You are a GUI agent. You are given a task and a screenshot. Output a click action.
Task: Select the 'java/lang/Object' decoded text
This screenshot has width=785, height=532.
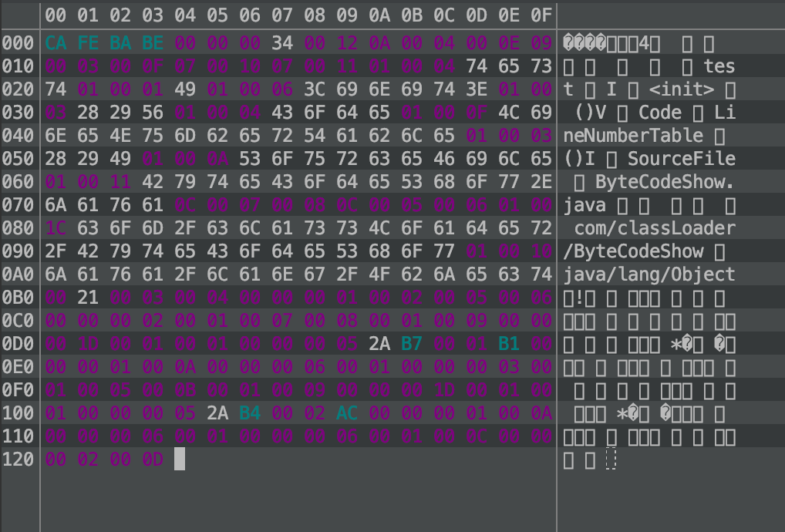649,274
